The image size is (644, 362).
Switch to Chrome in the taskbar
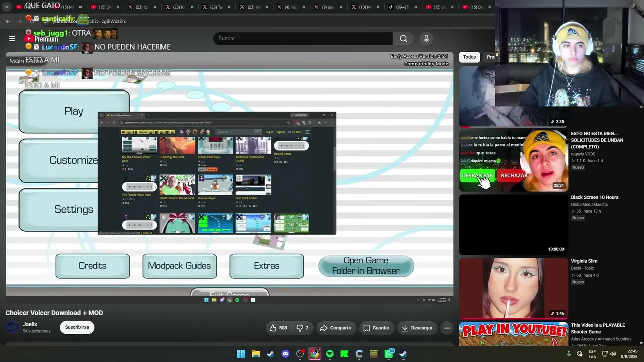tap(315, 354)
